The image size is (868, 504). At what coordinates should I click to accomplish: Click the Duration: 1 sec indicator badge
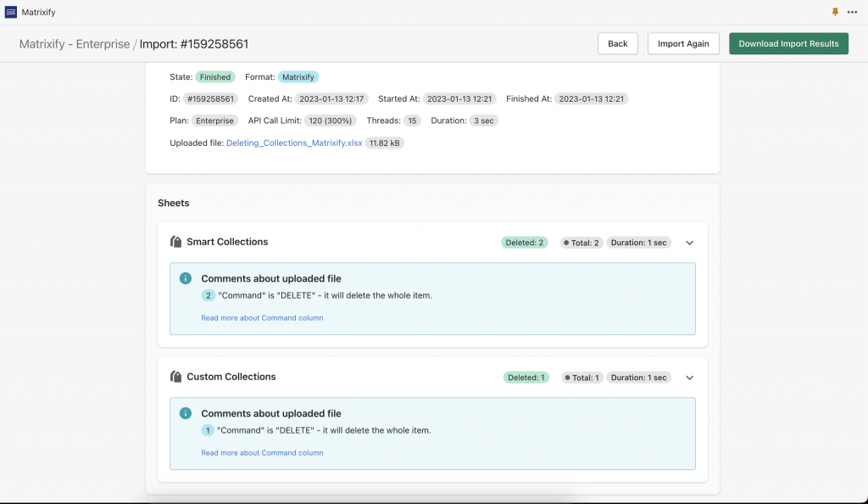[x=638, y=242]
